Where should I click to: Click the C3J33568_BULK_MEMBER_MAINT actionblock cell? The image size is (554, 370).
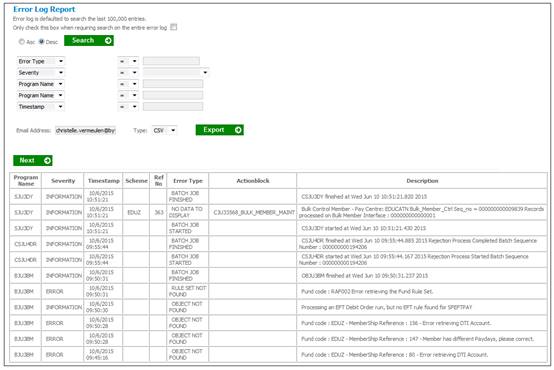tap(253, 212)
